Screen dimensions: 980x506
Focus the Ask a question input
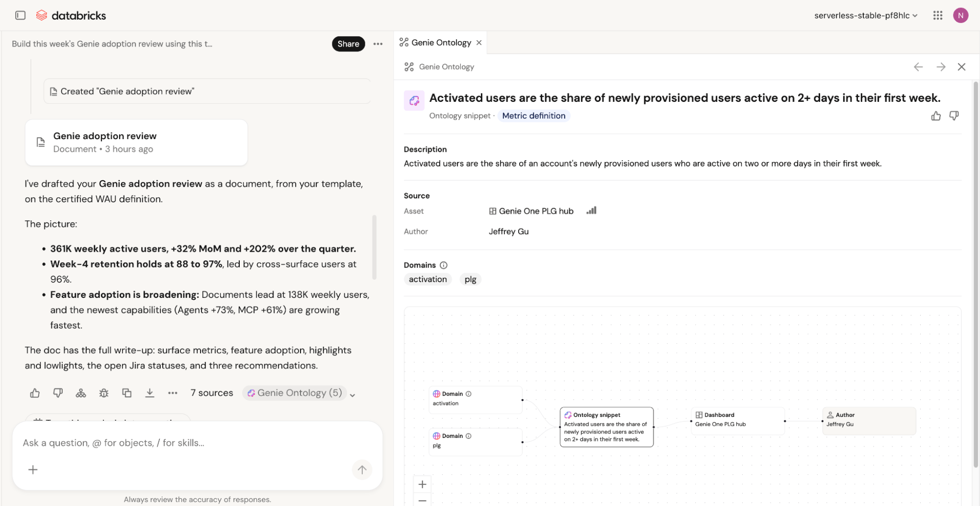pos(197,443)
